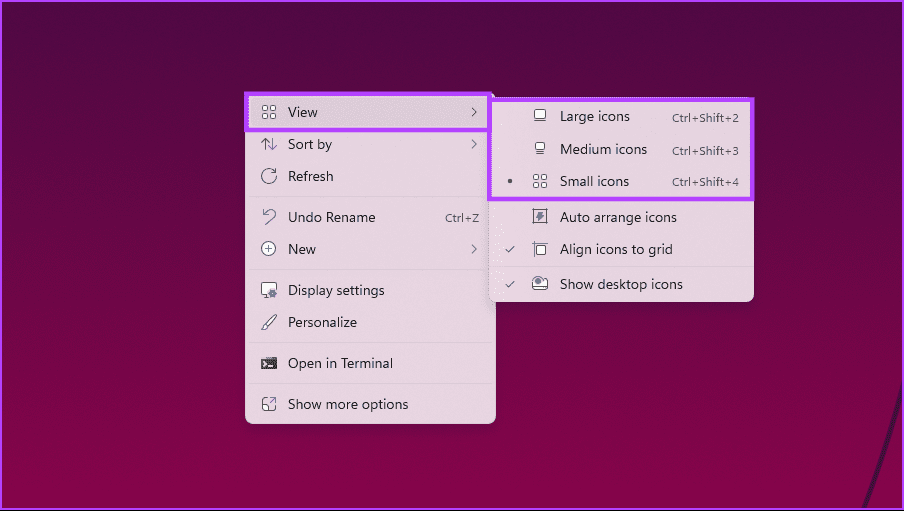Screen dimensions: 904x511
Task: Select the Small icons radio option
Action: tap(622, 181)
